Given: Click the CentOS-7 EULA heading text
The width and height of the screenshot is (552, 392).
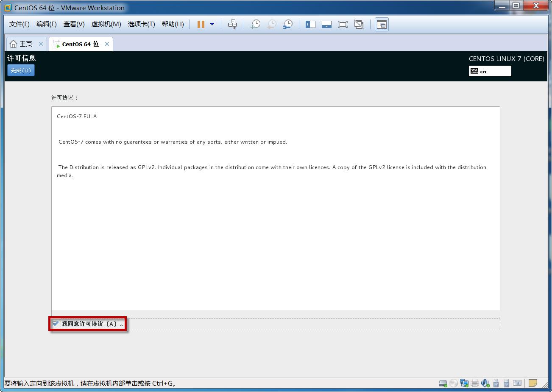Looking at the screenshot, I should pyautogui.click(x=77, y=116).
